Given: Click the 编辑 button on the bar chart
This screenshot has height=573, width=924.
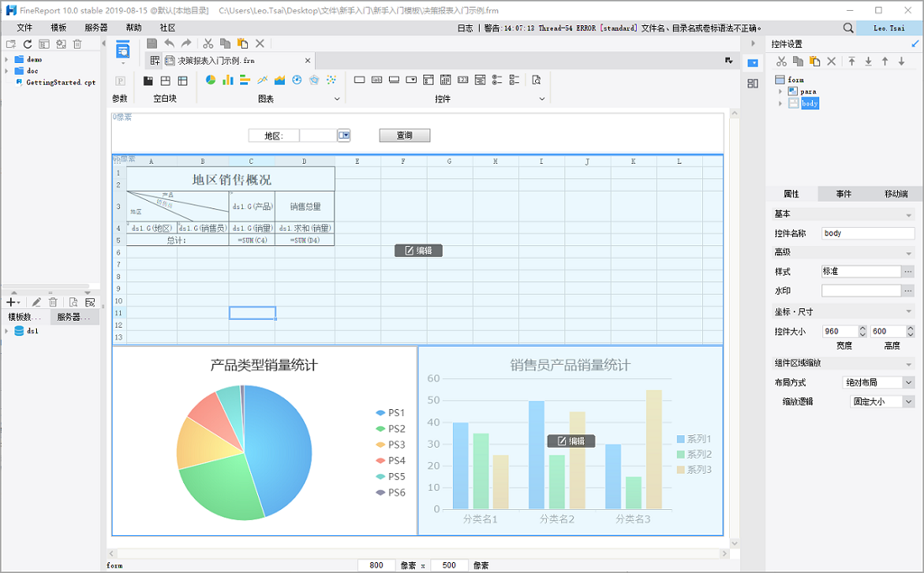Looking at the screenshot, I should 571,441.
